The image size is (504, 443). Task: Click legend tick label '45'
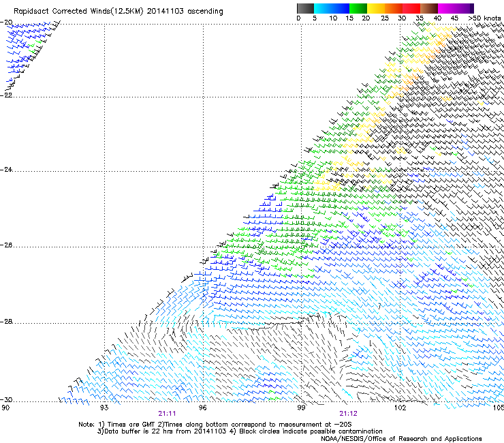(454, 18)
